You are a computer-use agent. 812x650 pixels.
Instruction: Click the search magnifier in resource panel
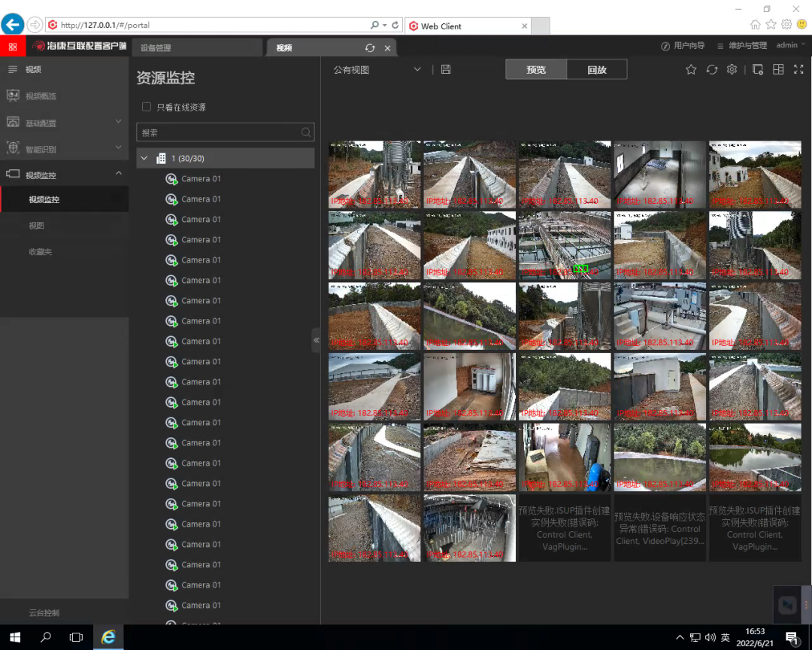click(x=306, y=132)
